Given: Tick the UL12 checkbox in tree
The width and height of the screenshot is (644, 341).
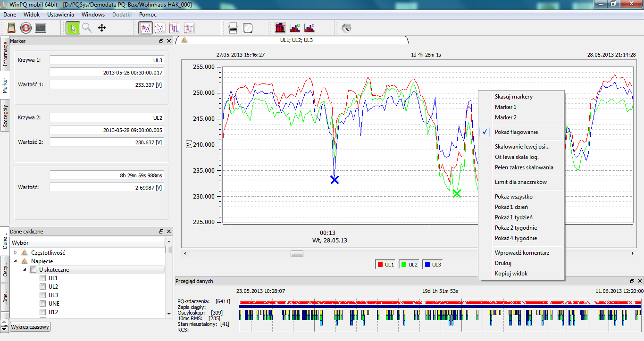Looking at the screenshot, I should pos(43,312).
